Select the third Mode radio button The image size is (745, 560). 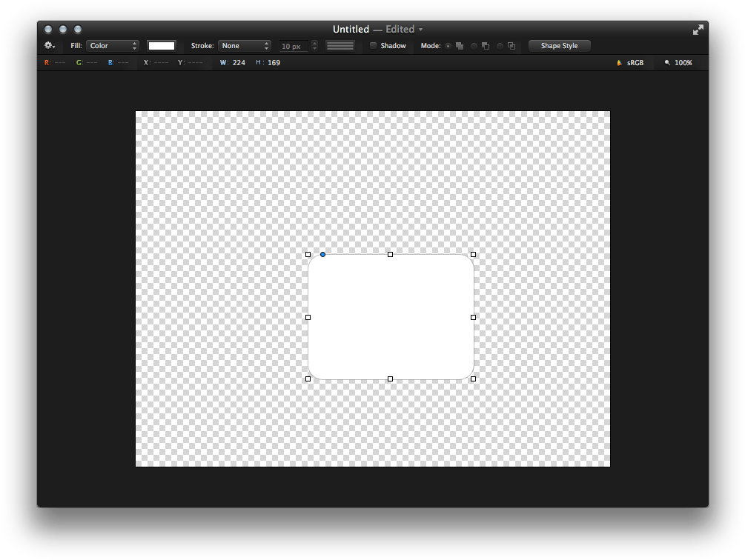pos(500,46)
